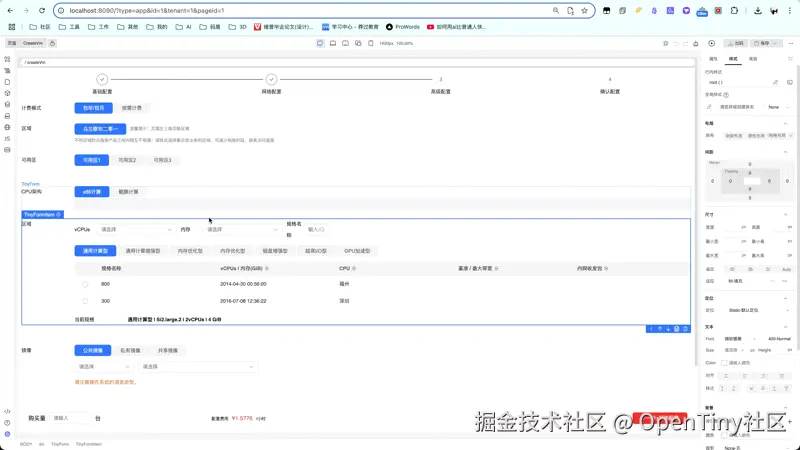Select 可用区3 availability zone

click(163, 160)
